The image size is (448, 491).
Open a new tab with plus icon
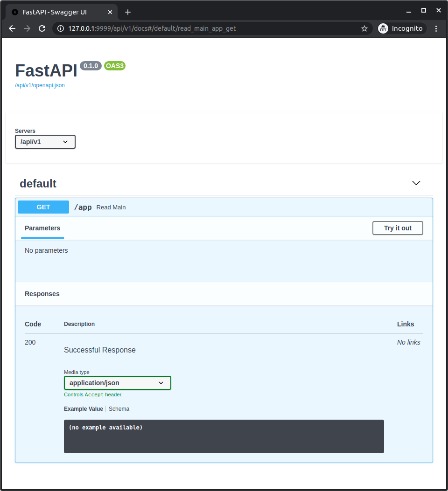(128, 12)
